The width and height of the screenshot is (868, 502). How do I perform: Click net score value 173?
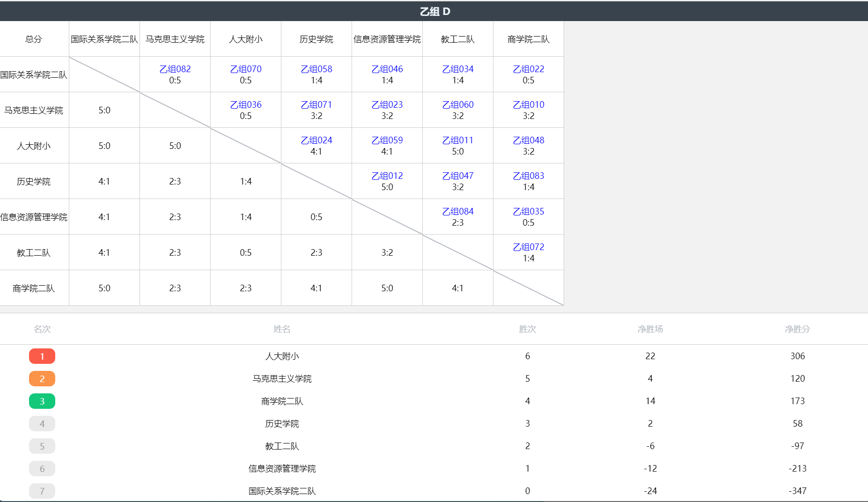(798, 401)
